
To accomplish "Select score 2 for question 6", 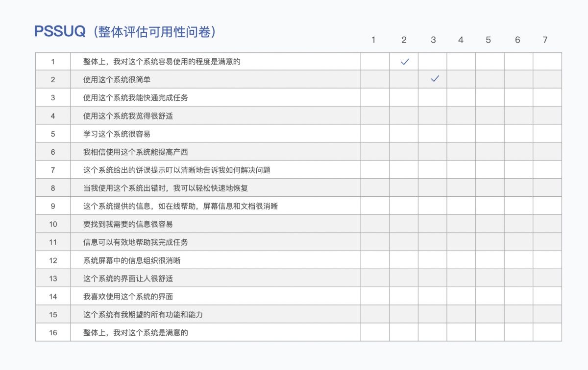I will [x=404, y=151].
